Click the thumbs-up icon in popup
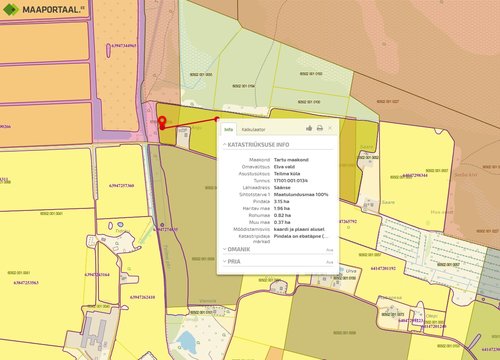The height and width of the screenshot is (360, 500). [309, 128]
